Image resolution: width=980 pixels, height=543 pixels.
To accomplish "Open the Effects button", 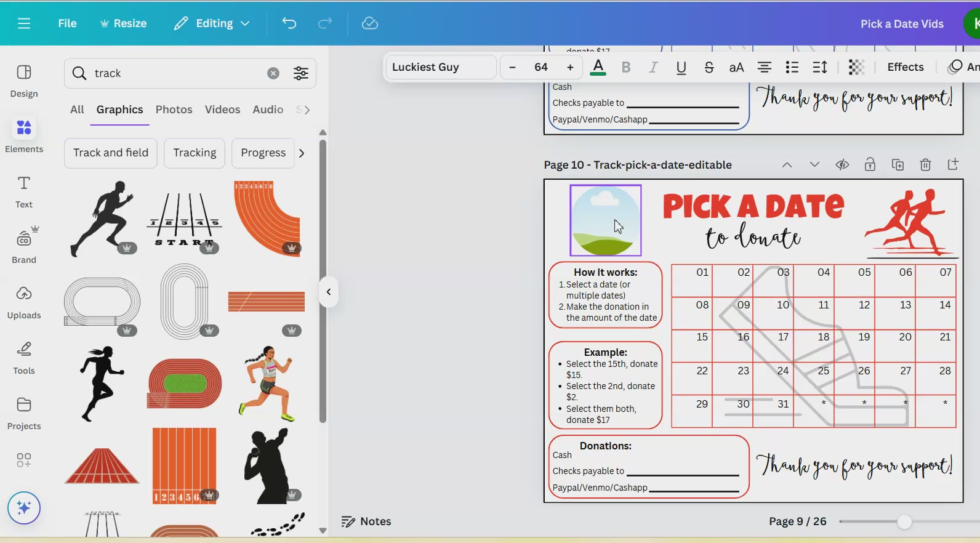I will 905,67.
